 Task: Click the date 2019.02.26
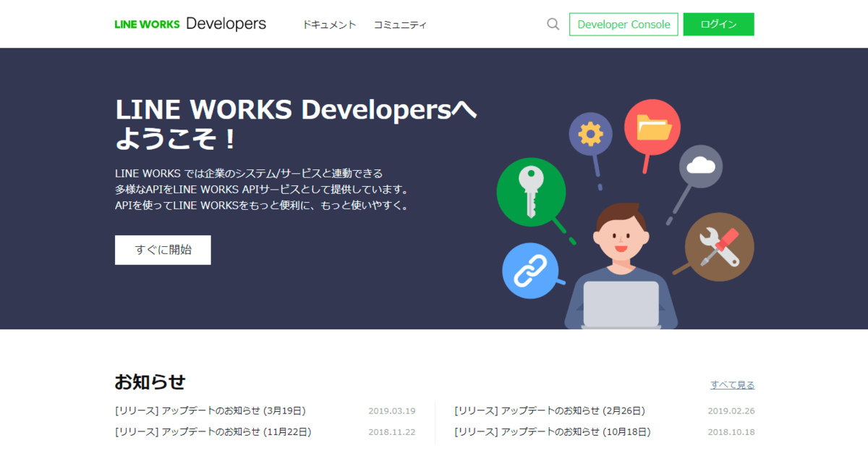[731, 411]
